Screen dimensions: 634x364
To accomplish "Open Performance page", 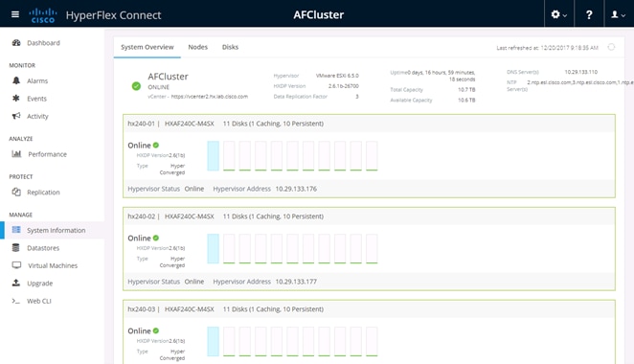I will pos(47,154).
